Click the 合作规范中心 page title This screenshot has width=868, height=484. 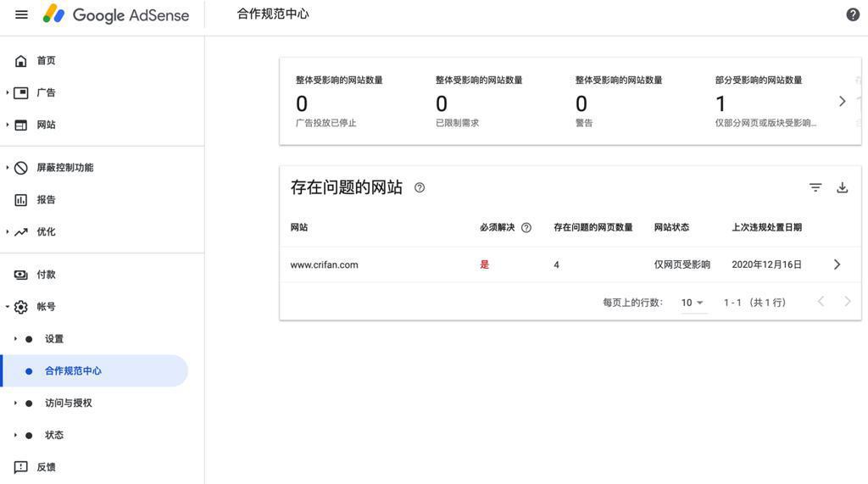273,14
